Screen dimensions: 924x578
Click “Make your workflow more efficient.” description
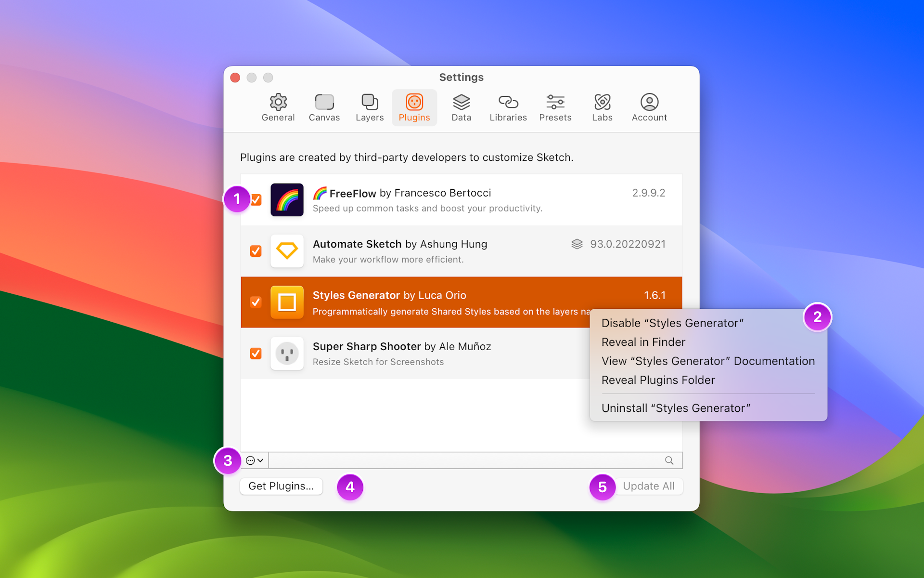click(388, 260)
